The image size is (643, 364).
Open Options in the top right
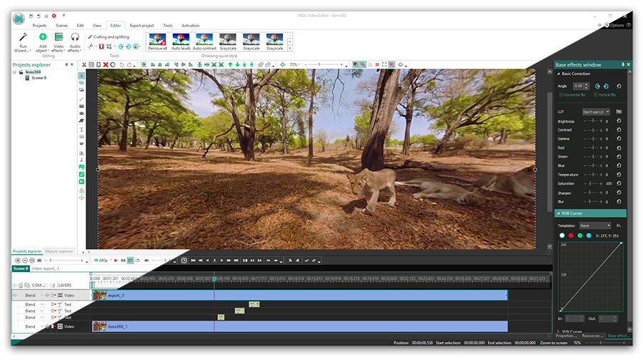coord(614,26)
